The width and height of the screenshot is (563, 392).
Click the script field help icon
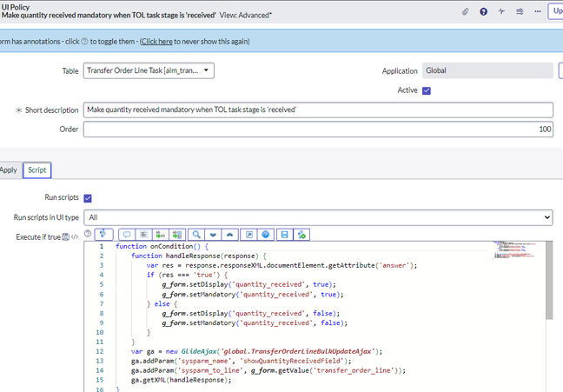point(88,234)
